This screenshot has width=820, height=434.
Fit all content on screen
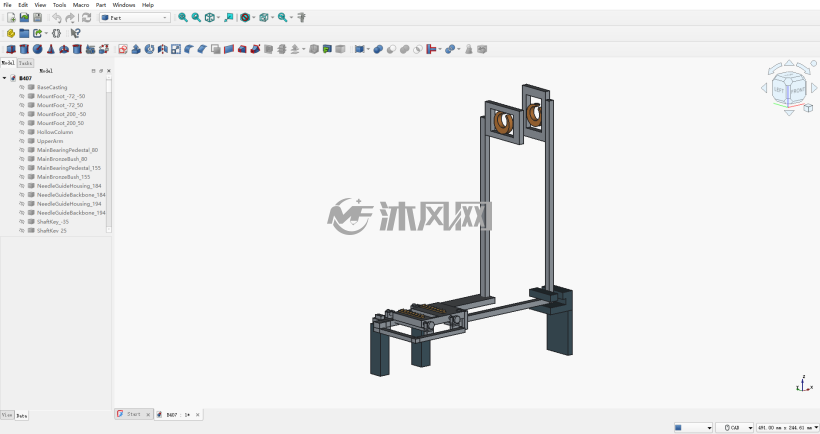pos(183,17)
